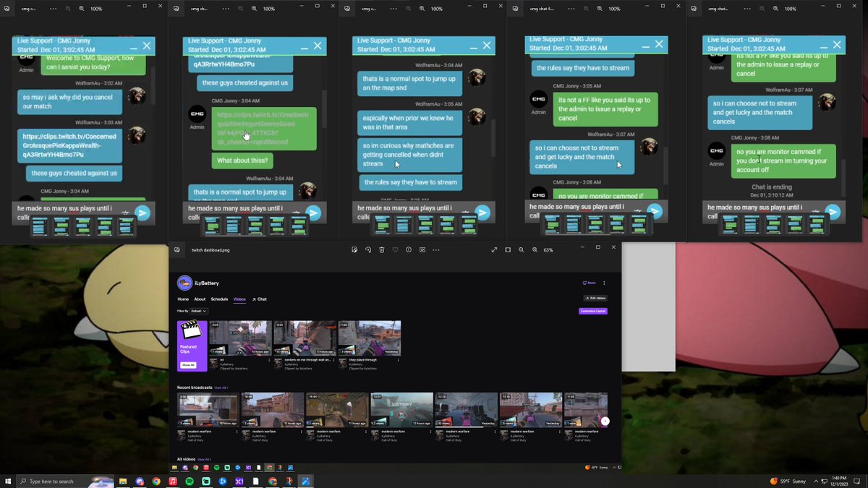
Task: Advance Recent broadcasts with the next arrow
Action: [x=605, y=421]
